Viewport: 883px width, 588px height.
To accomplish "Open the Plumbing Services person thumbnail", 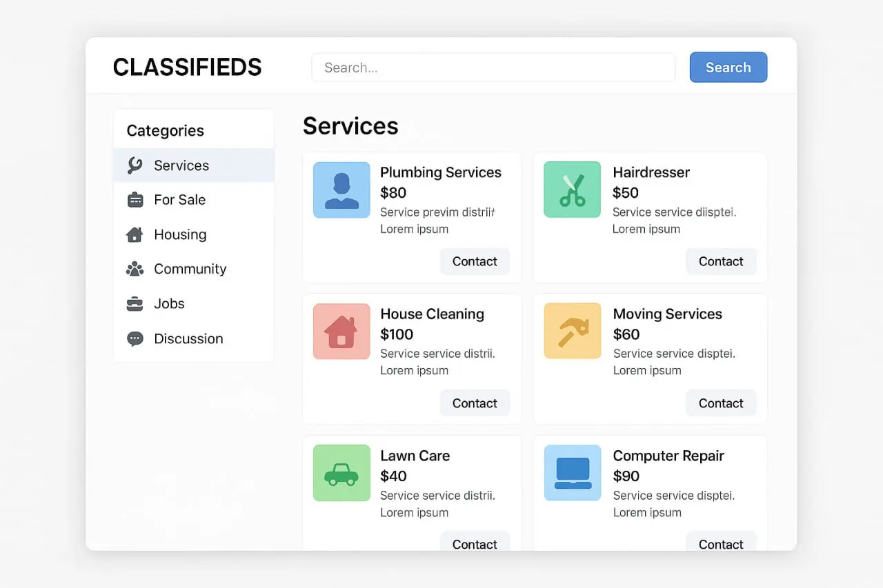I will click(341, 190).
